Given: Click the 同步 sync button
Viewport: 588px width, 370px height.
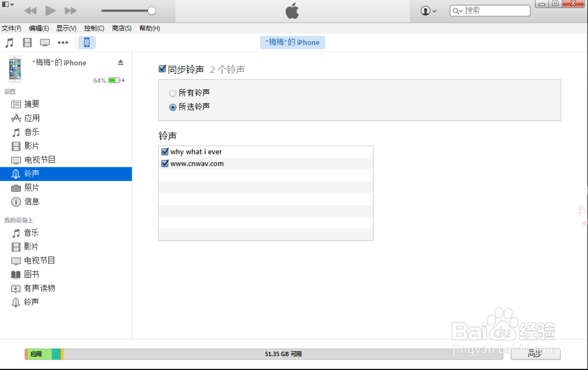Looking at the screenshot, I should coord(536,354).
